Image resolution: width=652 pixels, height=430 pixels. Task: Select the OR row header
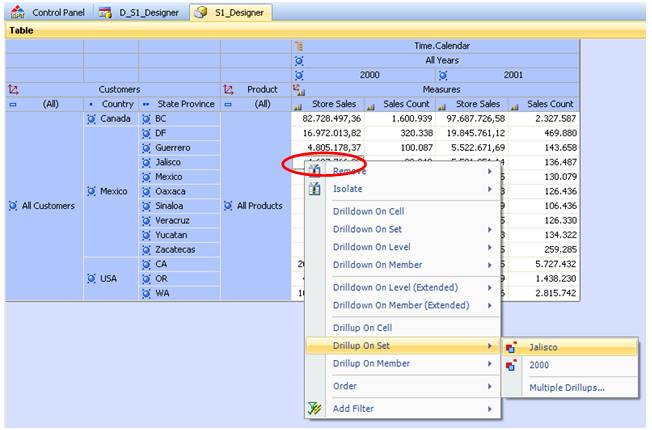click(180, 279)
